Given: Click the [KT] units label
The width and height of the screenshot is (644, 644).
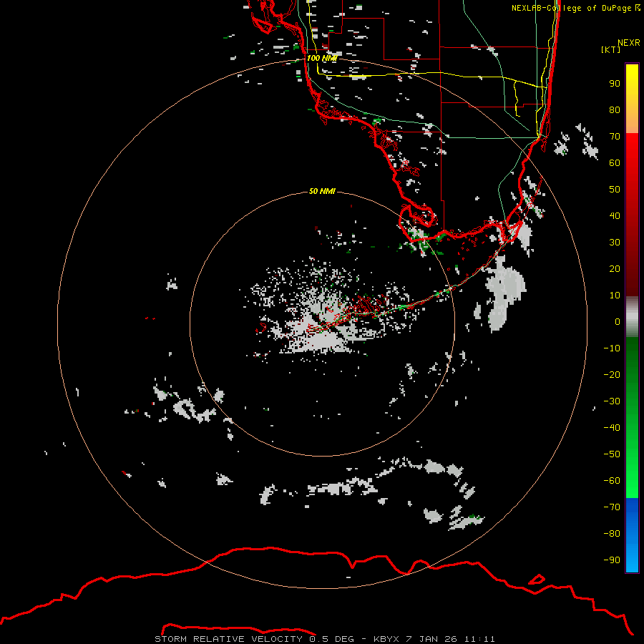Looking at the screenshot, I should [x=611, y=49].
